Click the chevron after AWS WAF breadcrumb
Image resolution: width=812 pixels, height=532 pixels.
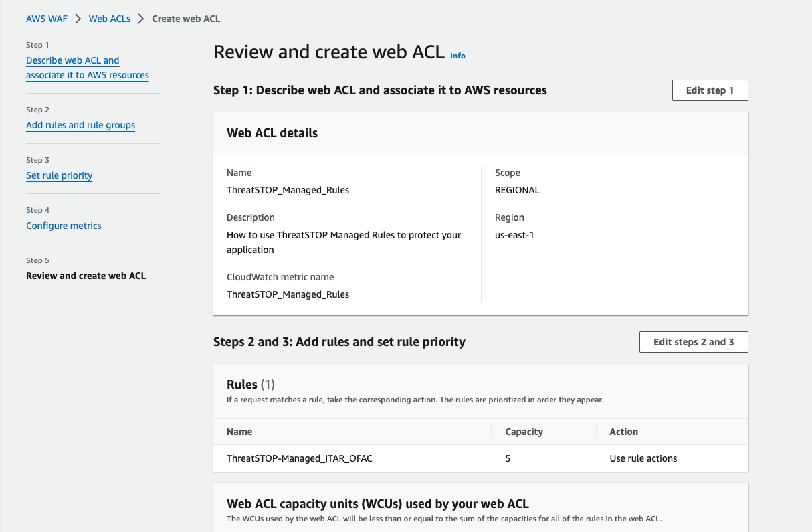(x=78, y=19)
